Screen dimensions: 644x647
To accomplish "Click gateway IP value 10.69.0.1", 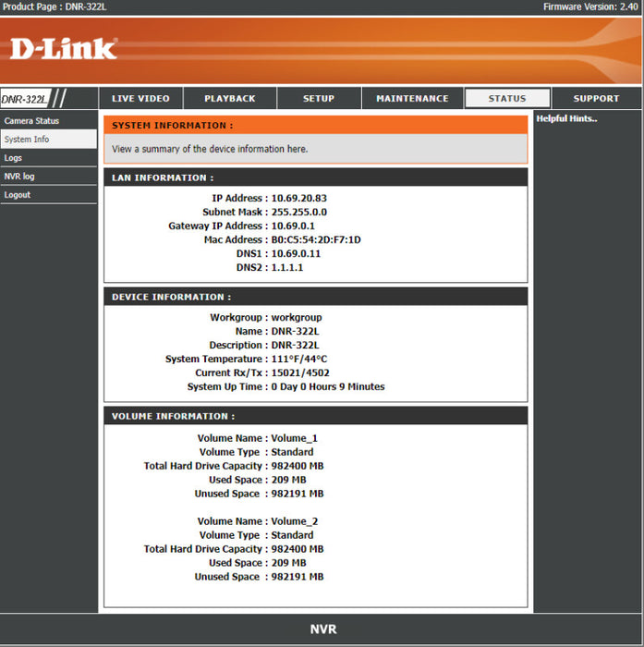I will (x=293, y=226).
